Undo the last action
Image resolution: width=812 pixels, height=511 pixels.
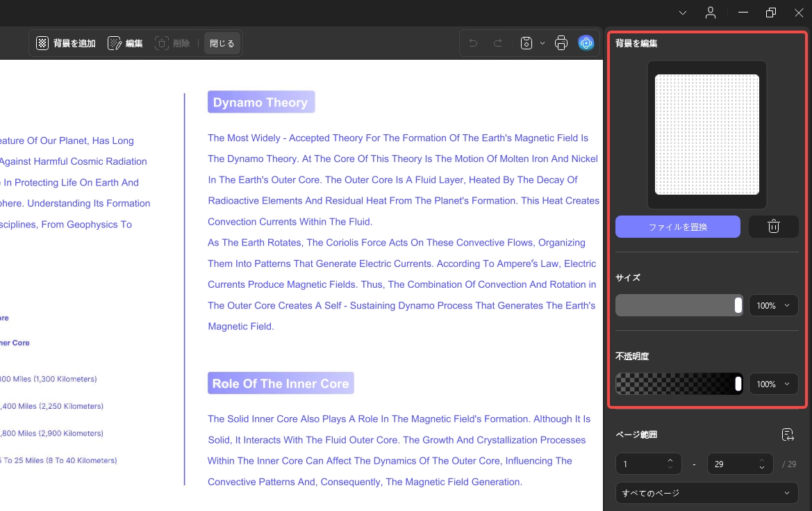[473, 43]
